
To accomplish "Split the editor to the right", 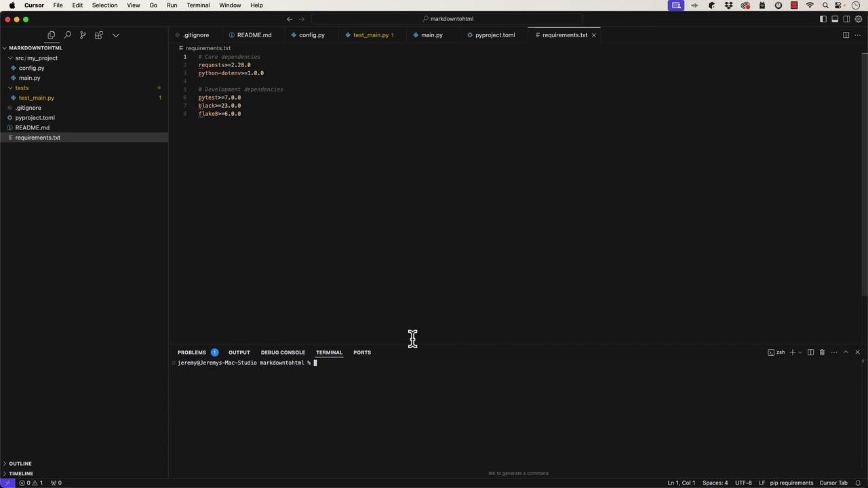I will coord(846,35).
